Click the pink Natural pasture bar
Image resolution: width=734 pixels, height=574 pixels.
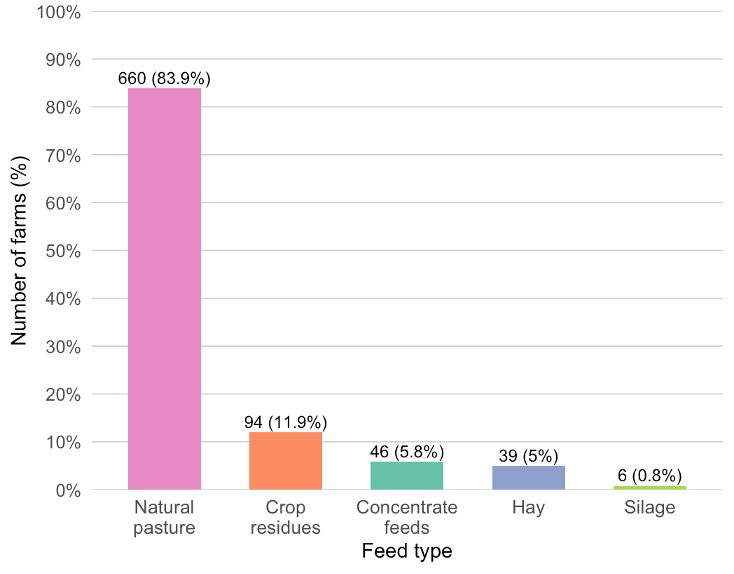(x=164, y=288)
